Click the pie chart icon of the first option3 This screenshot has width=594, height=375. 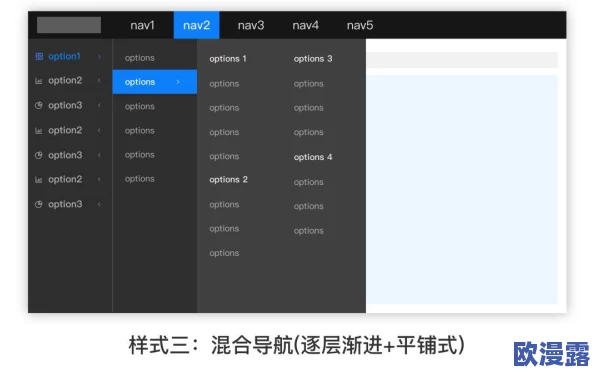tap(39, 105)
